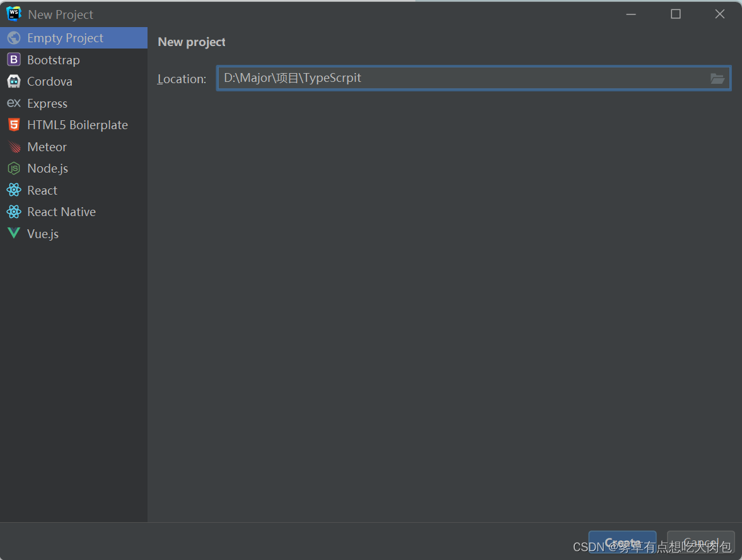
Task: Click the Bootstrap B icon
Action: click(14, 60)
